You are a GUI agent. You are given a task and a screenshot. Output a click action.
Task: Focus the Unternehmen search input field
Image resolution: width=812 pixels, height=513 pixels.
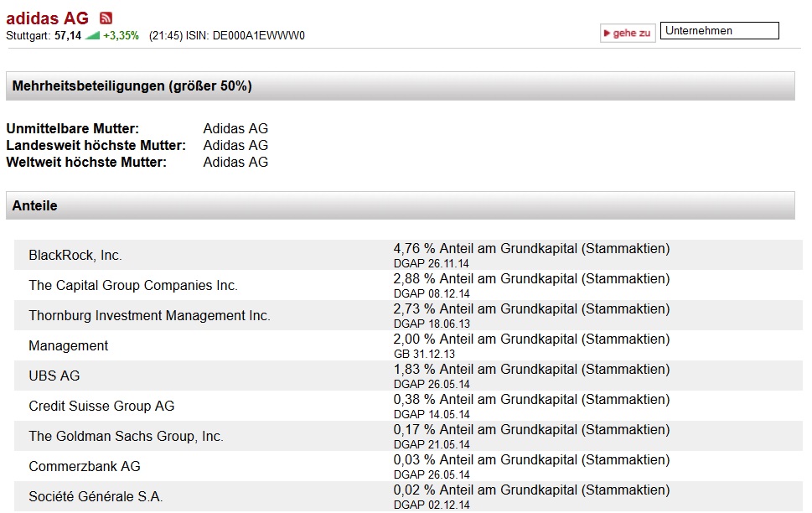tap(719, 31)
